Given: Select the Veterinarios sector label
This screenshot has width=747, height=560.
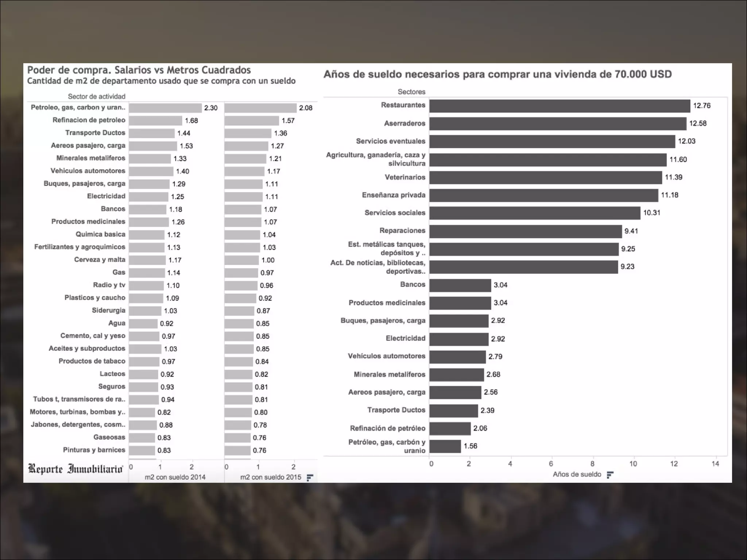Looking at the screenshot, I should [x=405, y=177].
